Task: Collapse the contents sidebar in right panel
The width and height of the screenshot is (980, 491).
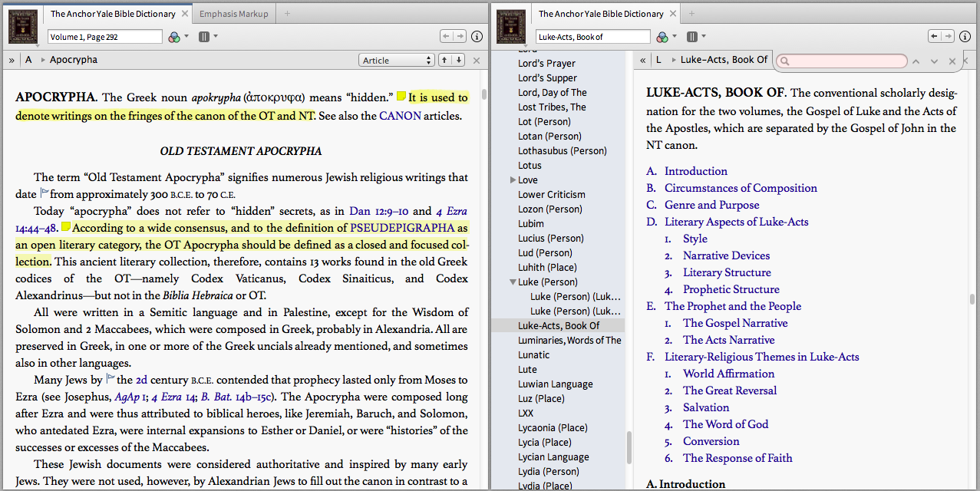Action: pyautogui.click(x=642, y=60)
